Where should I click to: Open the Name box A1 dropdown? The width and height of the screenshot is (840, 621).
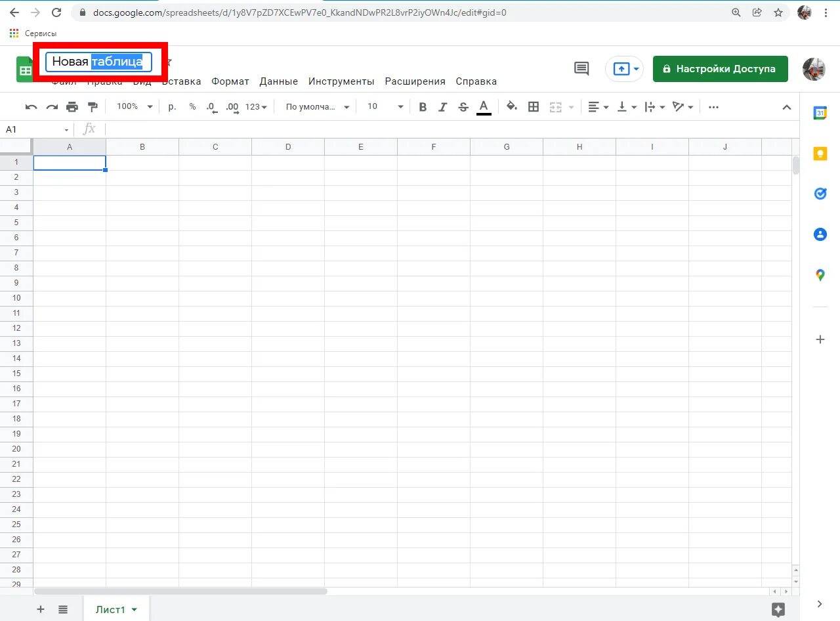66,130
